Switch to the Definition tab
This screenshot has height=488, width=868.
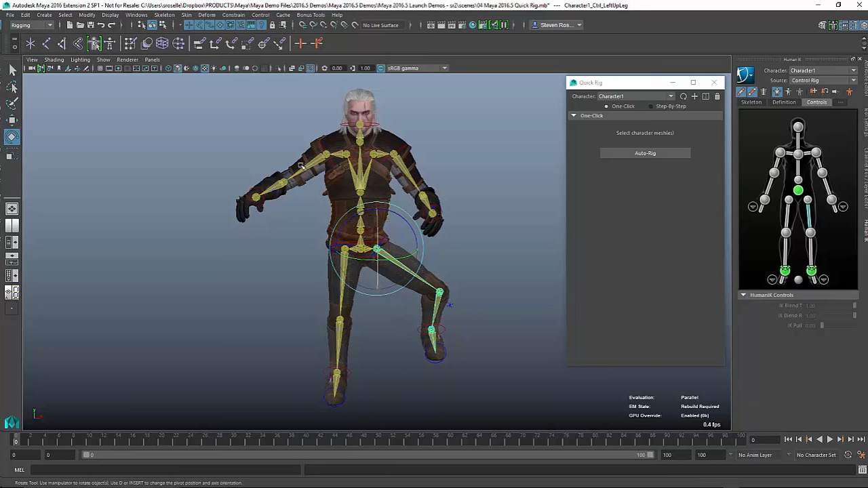(x=784, y=102)
